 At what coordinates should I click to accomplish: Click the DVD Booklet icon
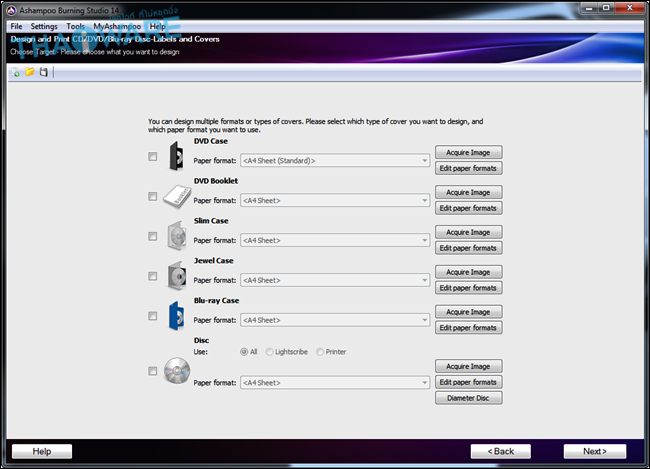[x=177, y=197]
